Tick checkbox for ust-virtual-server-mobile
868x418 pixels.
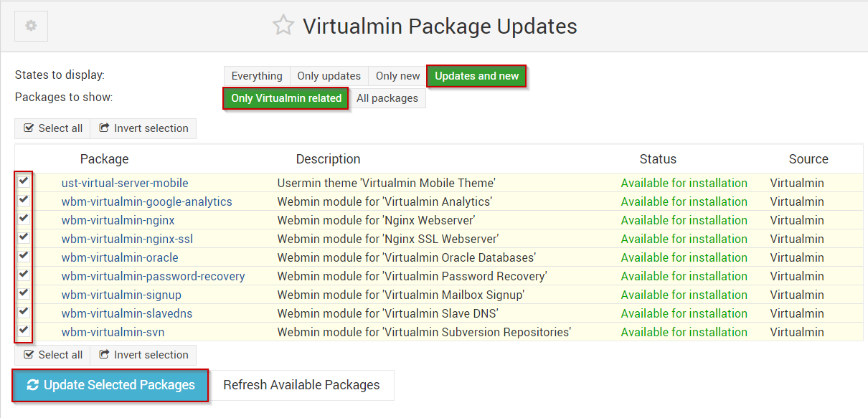24,181
